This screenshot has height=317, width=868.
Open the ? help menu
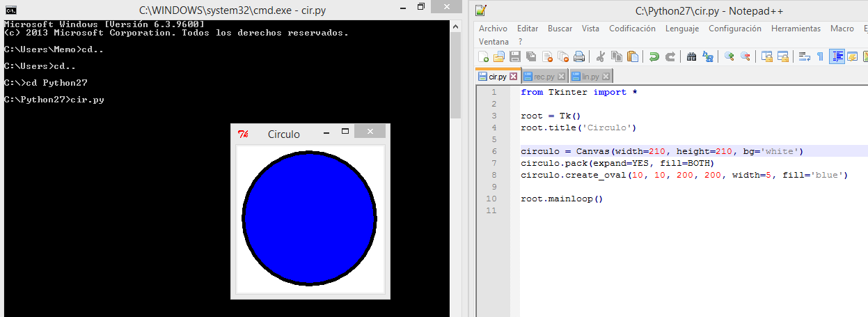pyautogui.click(x=520, y=42)
